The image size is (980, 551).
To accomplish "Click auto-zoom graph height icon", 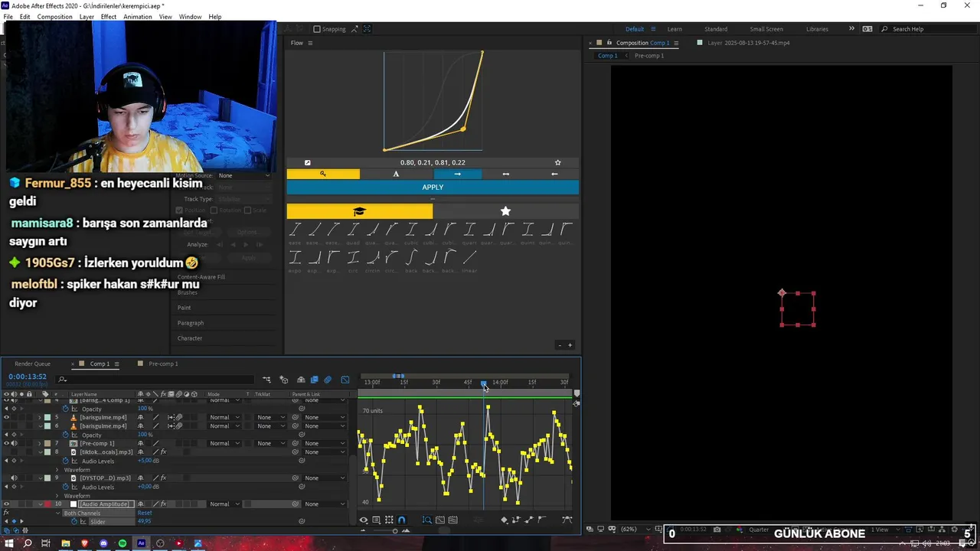I will (427, 520).
